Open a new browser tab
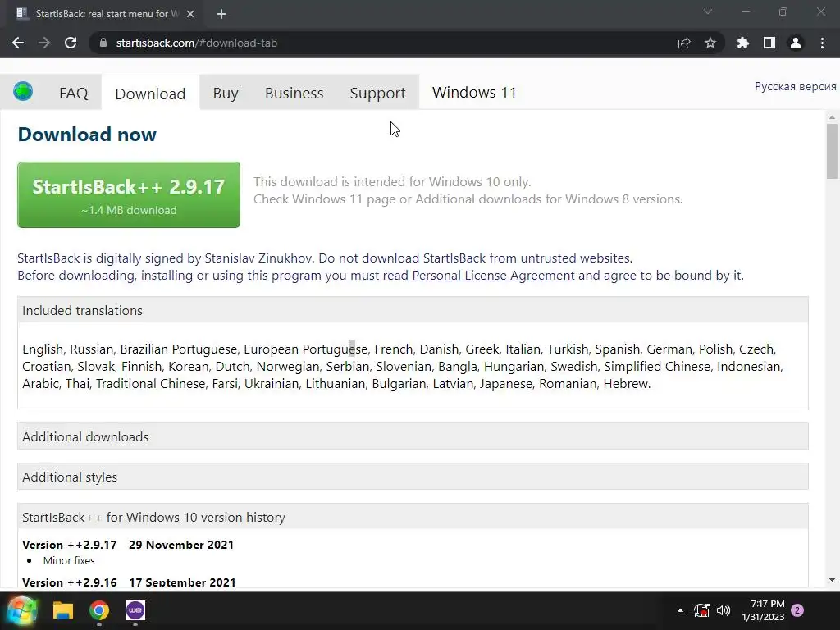The height and width of the screenshot is (630, 840). coord(221,14)
